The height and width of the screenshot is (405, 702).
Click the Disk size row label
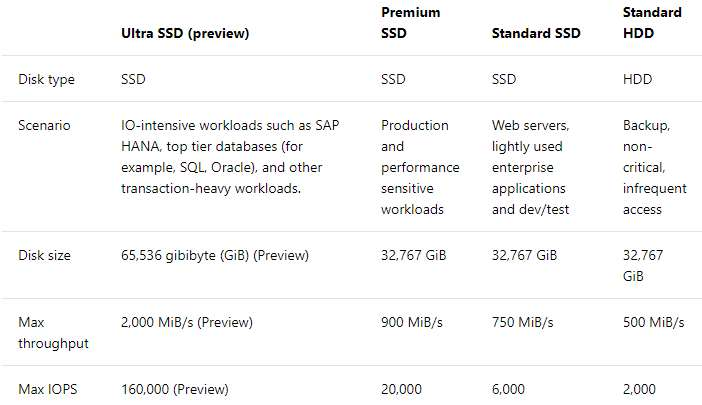[45, 255]
